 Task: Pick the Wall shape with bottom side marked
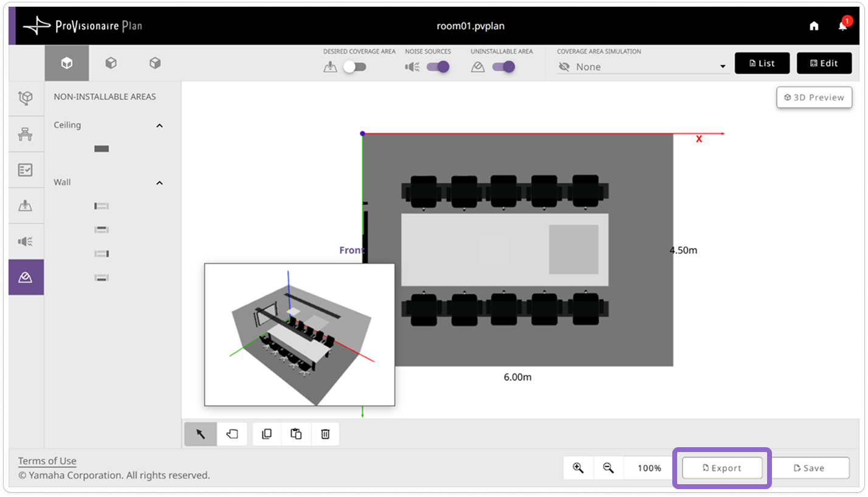(x=102, y=278)
